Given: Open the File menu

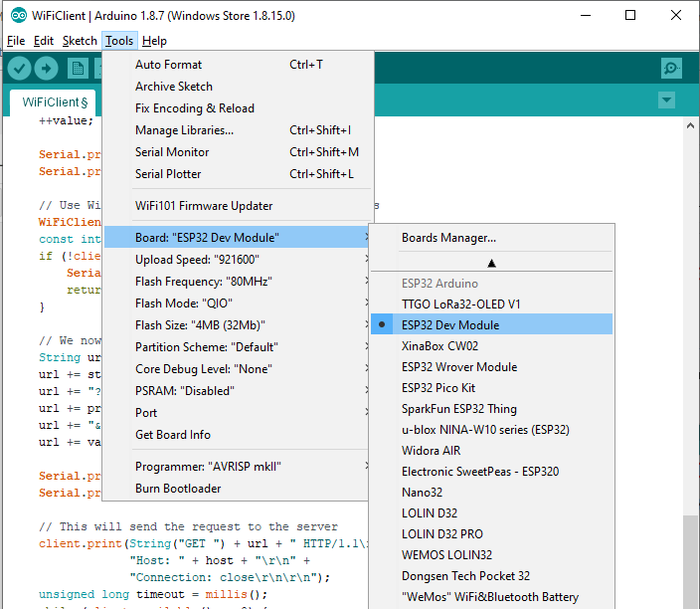Looking at the screenshot, I should coord(16,41).
